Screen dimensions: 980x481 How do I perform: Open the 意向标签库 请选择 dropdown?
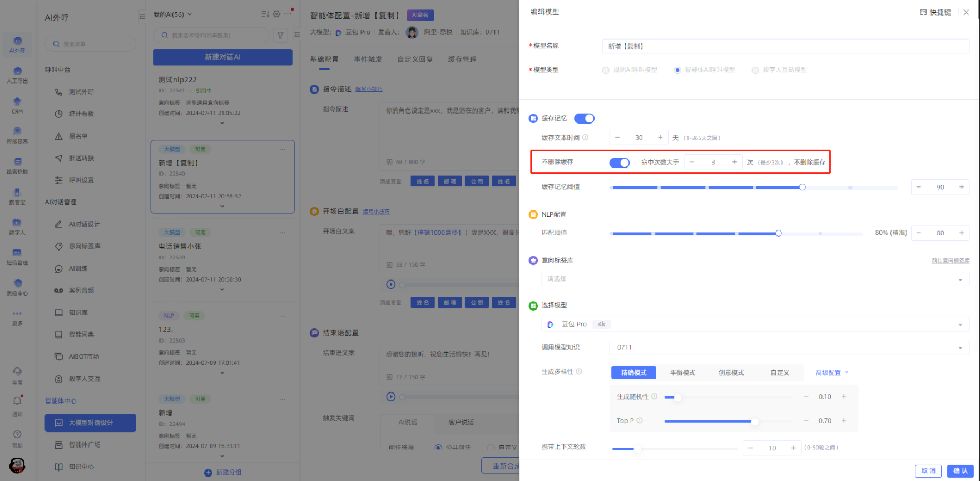pyautogui.click(x=755, y=279)
